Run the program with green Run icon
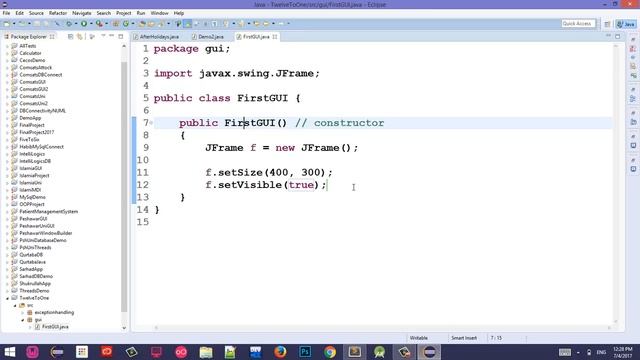Viewport: 640px width, 360px height. click(84, 24)
